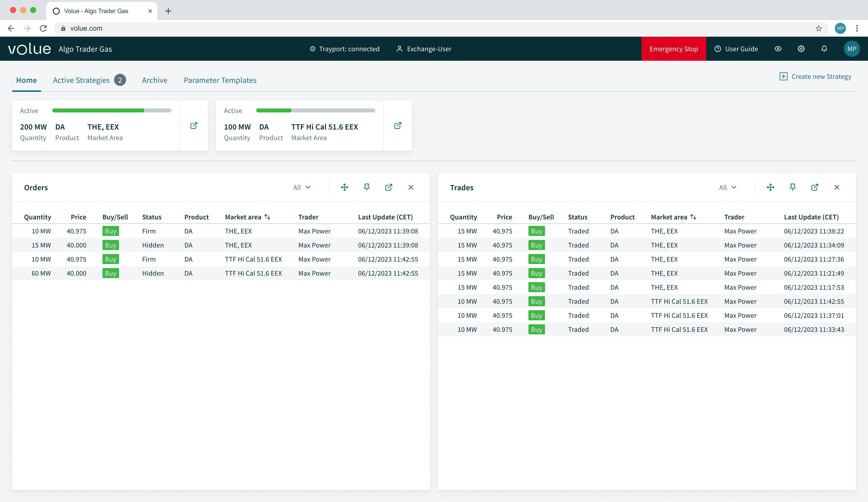This screenshot has height=502, width=868.
Task: Click the move icon in Orders panel
Action: (x=344, y=187)
